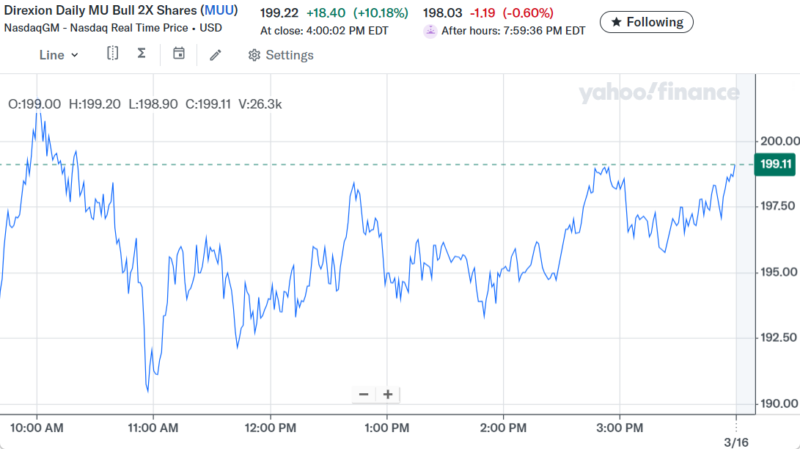Click the yahoo!finance watermark logo
The height and width of the screenshot is (449, 800).
pyautogui.click(x=658, y=94)
